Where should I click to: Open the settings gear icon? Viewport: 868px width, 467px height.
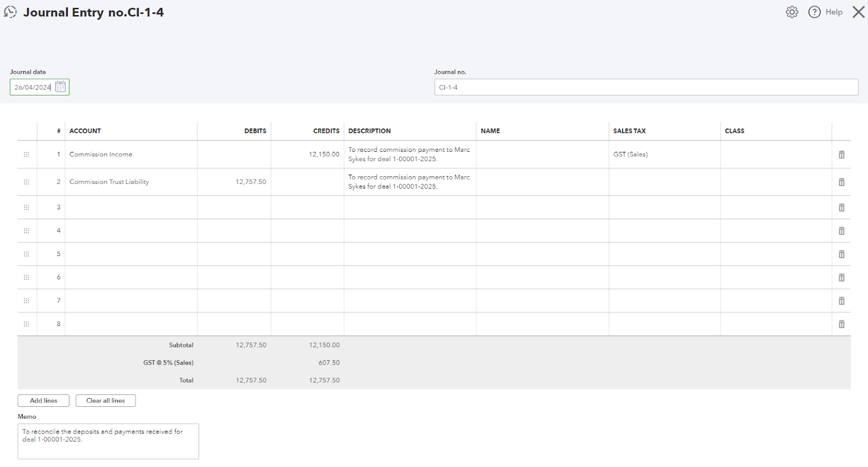point(792,12)
